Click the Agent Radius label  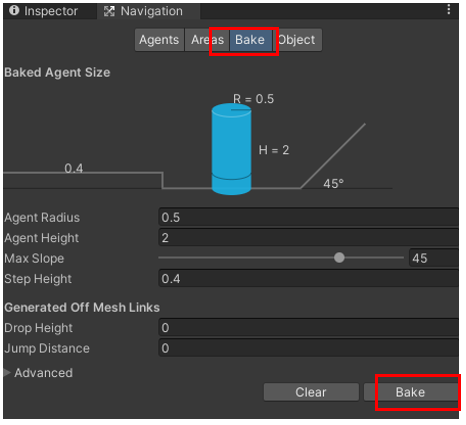[42, 218]
